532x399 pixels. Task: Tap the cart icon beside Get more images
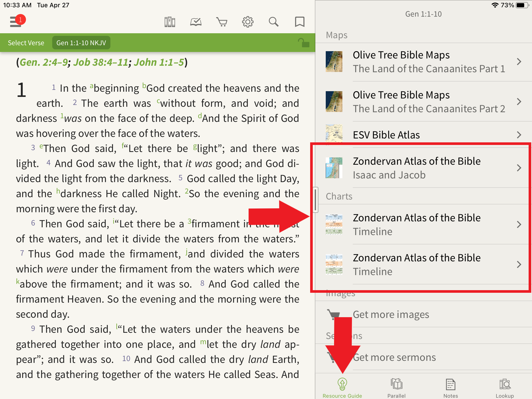pos(333,315)
